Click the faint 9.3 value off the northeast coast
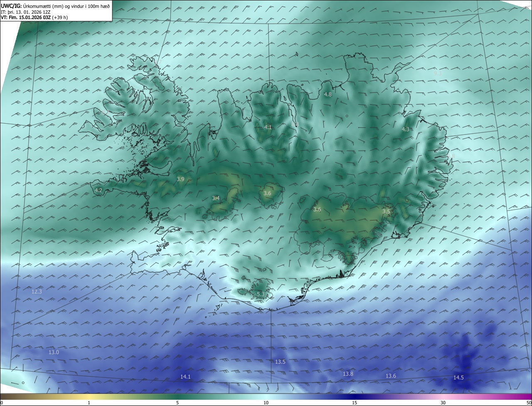 (x=438, y=73)
